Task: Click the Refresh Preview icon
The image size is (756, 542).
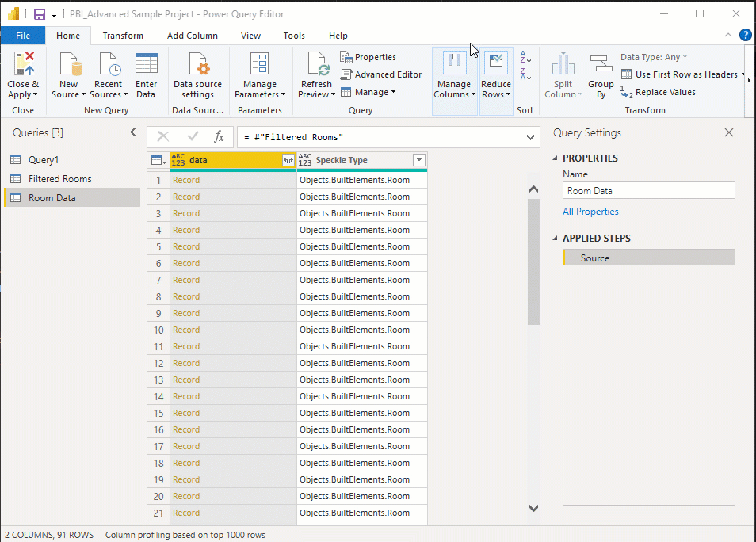Action: (x=316, y=65)
